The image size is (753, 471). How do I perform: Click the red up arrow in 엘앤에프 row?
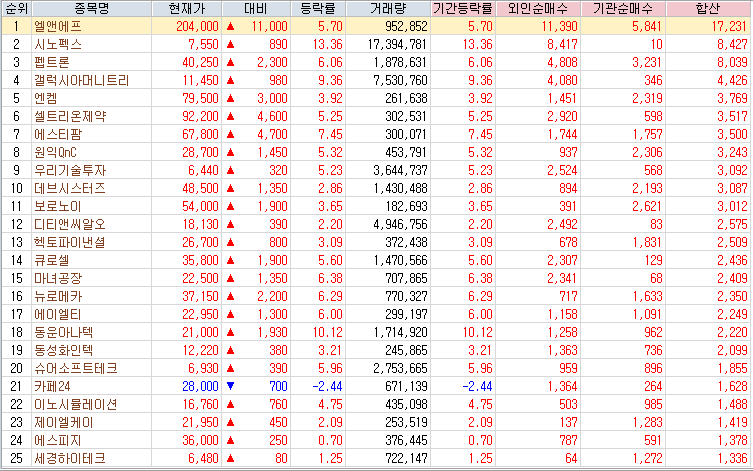[x=231, y=26]
